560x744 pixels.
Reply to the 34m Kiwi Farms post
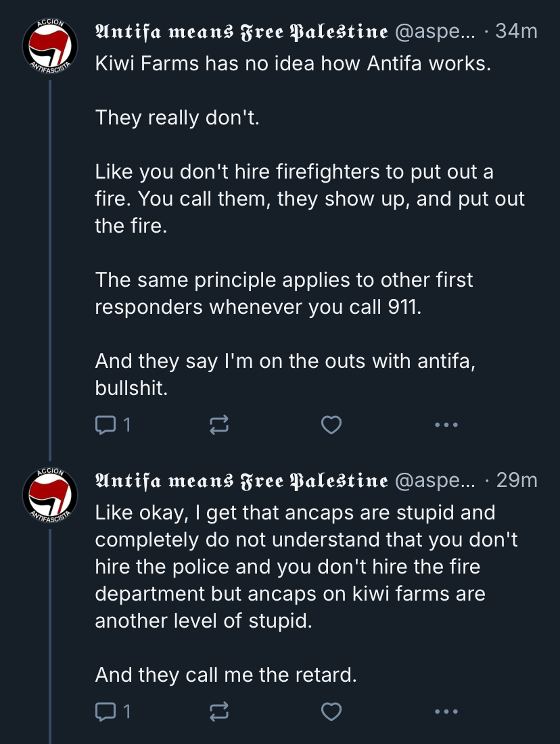[x=106, y=425]
